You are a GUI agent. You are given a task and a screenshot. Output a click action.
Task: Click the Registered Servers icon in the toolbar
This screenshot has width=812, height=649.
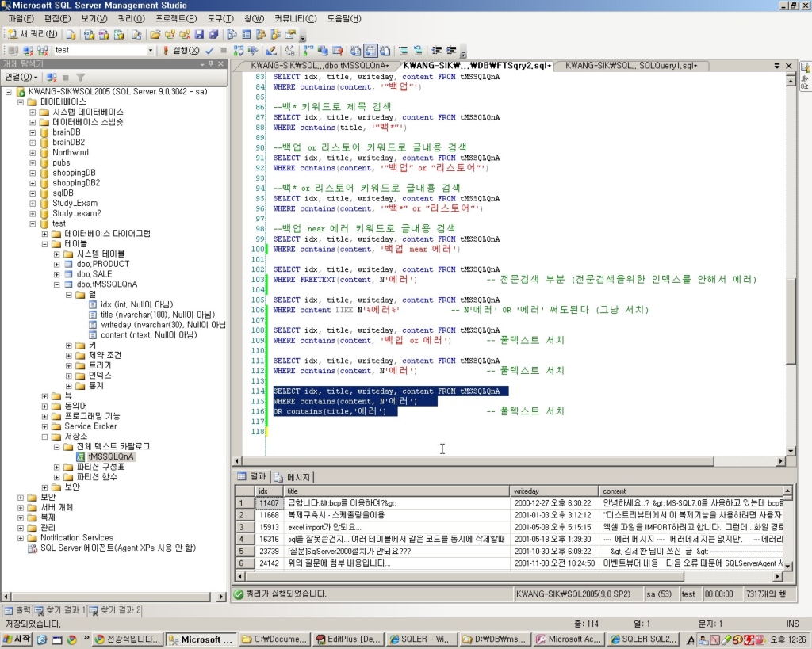[232, 34]
